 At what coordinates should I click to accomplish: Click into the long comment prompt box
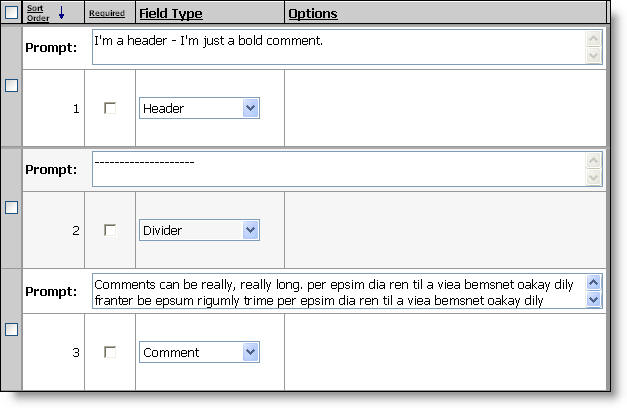(x=338, y=291)
